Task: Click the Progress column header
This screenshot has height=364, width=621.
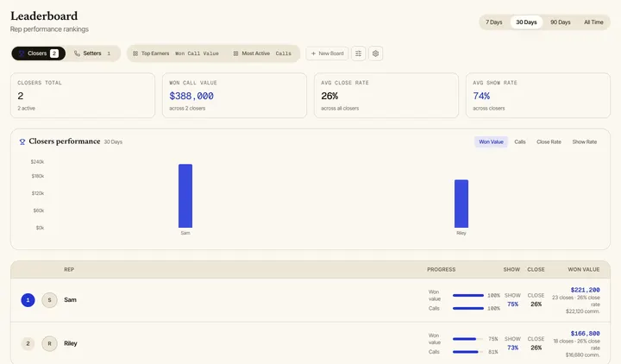Action: tap(442, 269)
